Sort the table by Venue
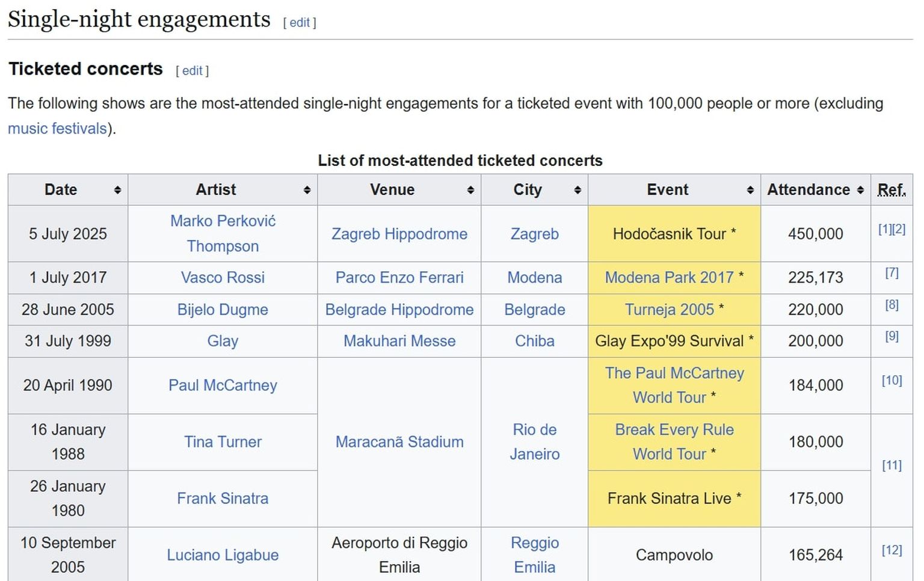Viewport: 924px width, 581px height. 470,190
